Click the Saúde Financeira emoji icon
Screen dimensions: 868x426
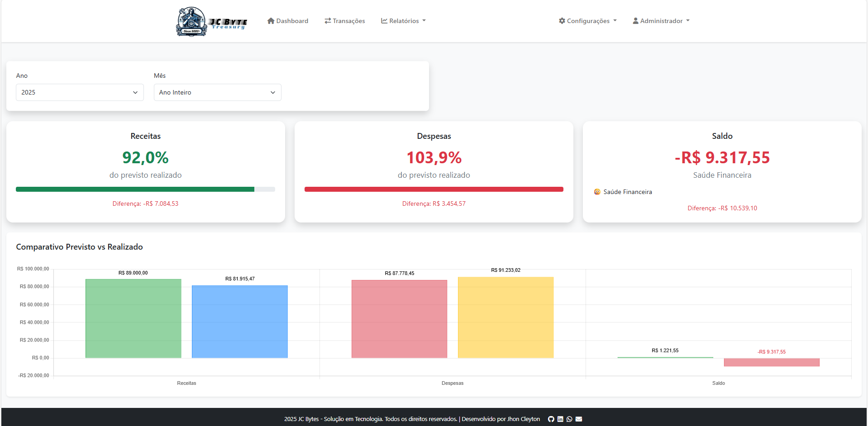597,192
